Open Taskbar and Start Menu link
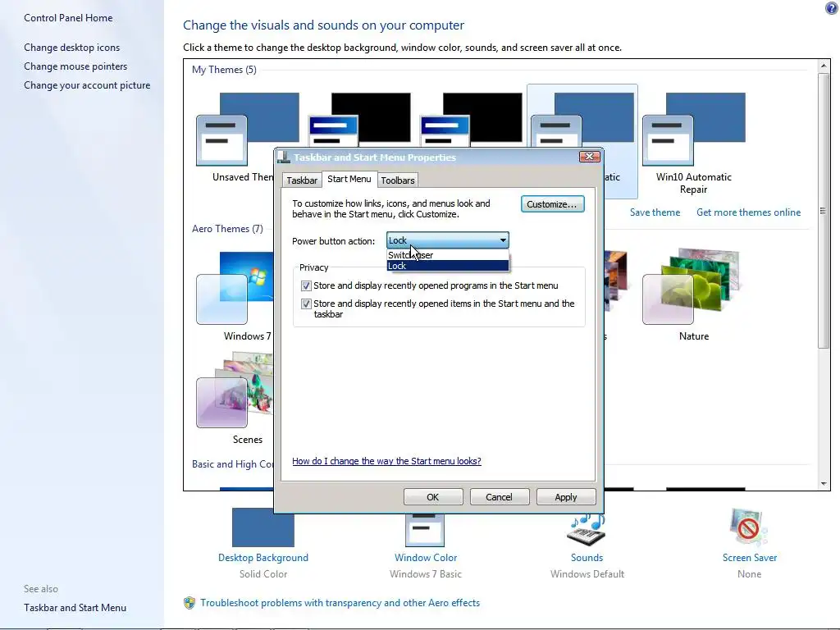 point(75,608)
